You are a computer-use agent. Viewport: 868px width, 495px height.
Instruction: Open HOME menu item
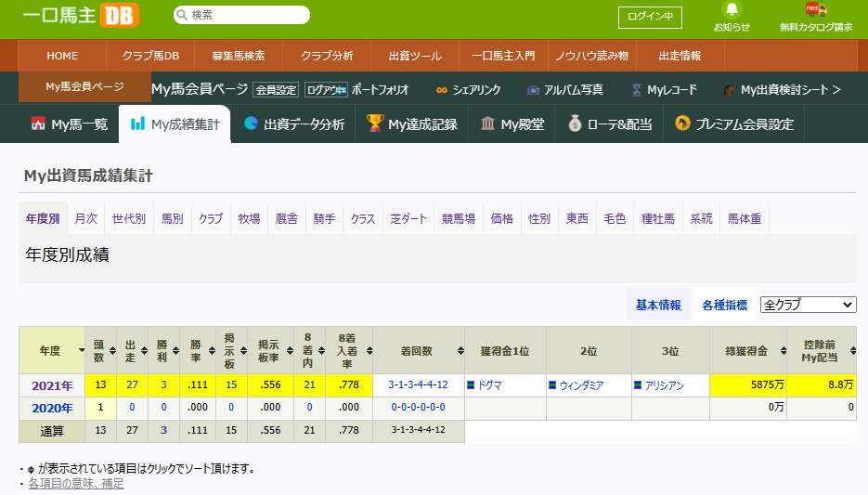[x=62, y=56]
